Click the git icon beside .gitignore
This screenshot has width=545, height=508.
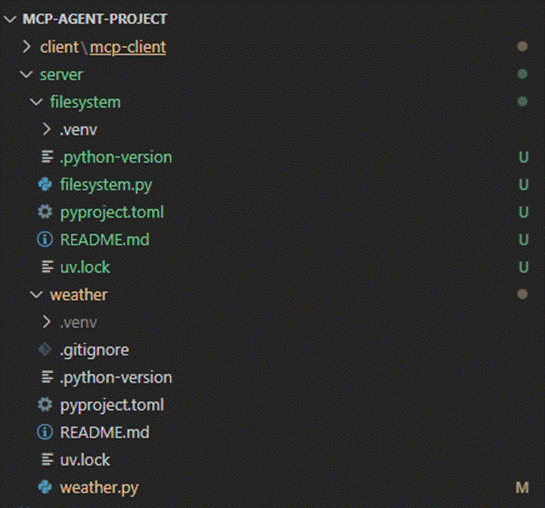click(45, 350)
